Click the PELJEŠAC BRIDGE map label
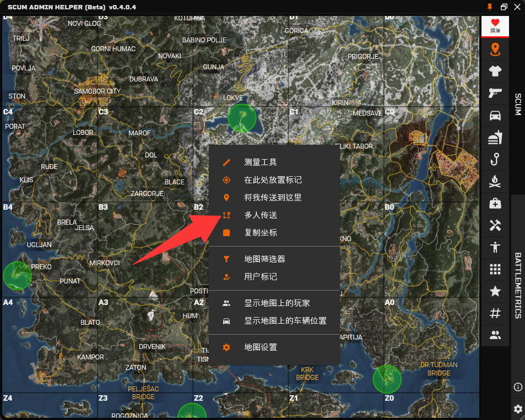Image resolution: width=525 pixels, height=420 pixels. point(143,392)
